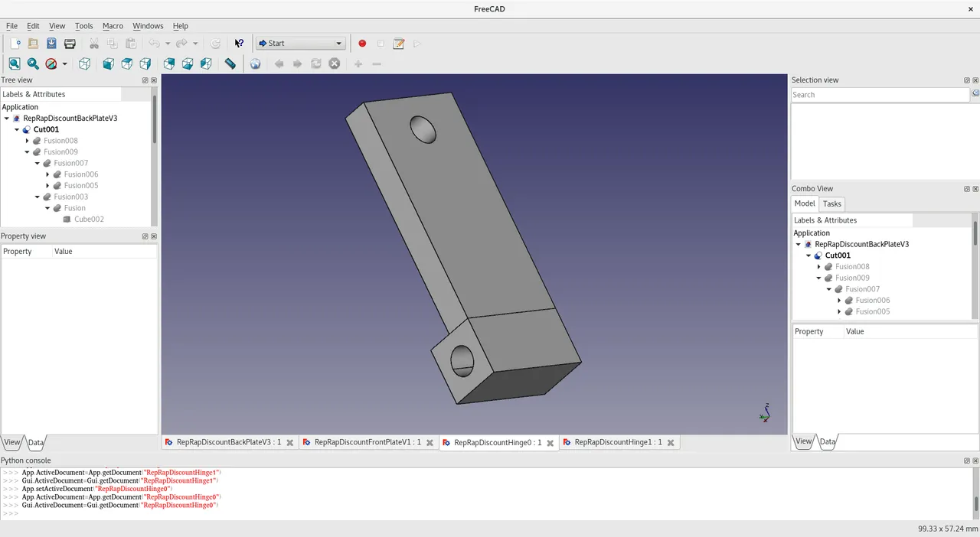
Task: Collapse Fusion009 in Tree view
Action: (27, 152)
